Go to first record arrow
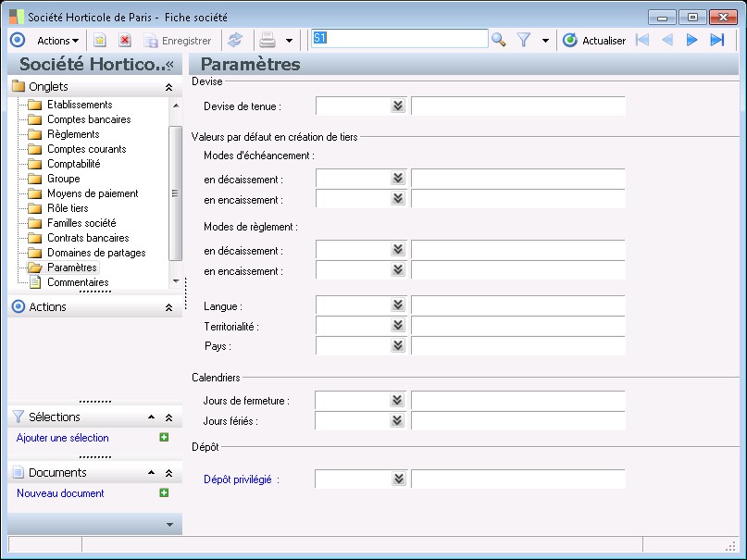Image resolution: width=747 pixels, height=560 pixels. pos(642,40)
